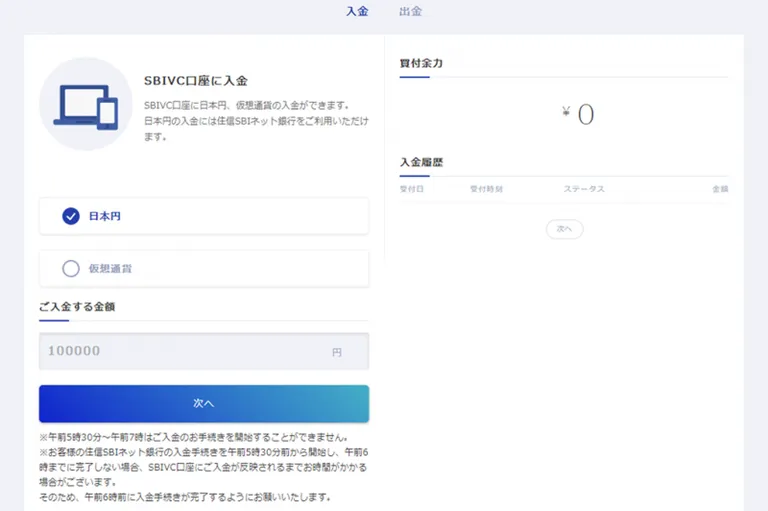The height and width of the screenshot is (511, 768).
Task: Click the SBIVC口座に入金 heading
Action: (195, 81)
